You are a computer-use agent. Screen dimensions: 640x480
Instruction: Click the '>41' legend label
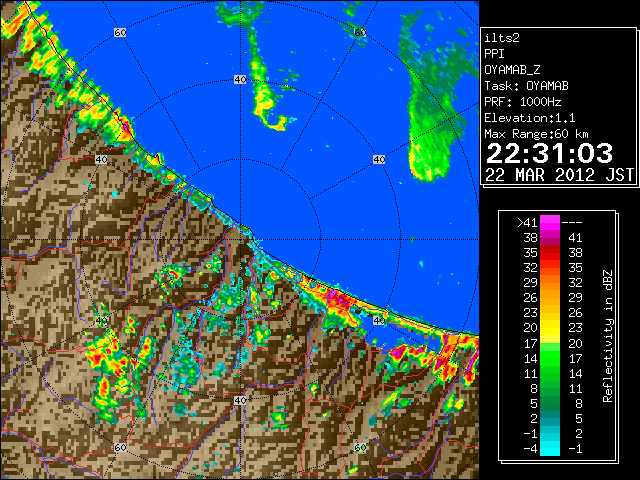(527, 223)
